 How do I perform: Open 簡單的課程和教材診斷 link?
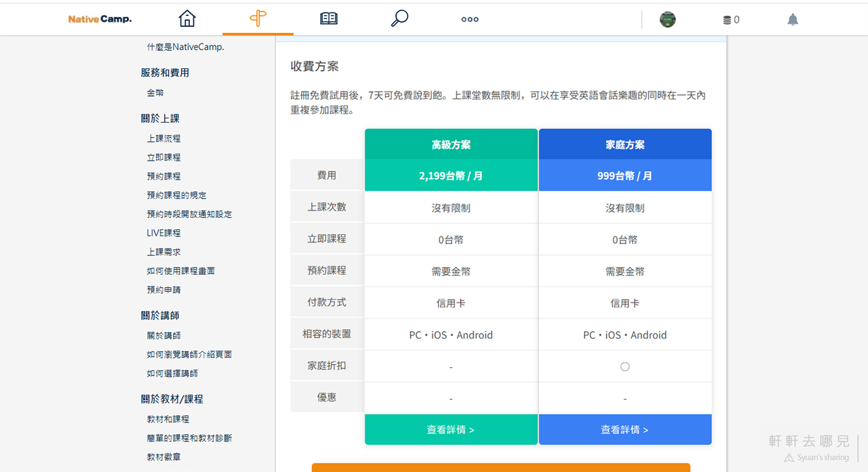coord(189,438)
